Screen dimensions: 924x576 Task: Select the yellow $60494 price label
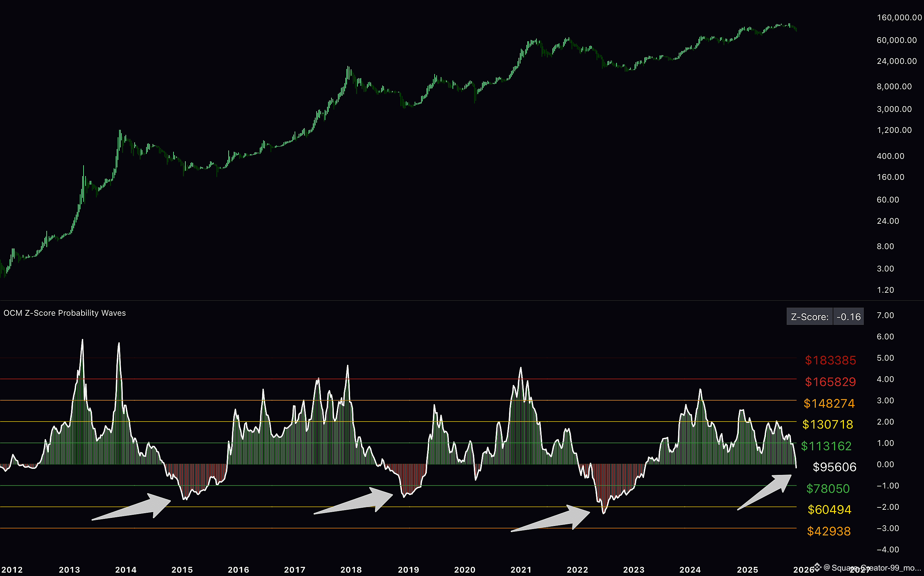829,509
